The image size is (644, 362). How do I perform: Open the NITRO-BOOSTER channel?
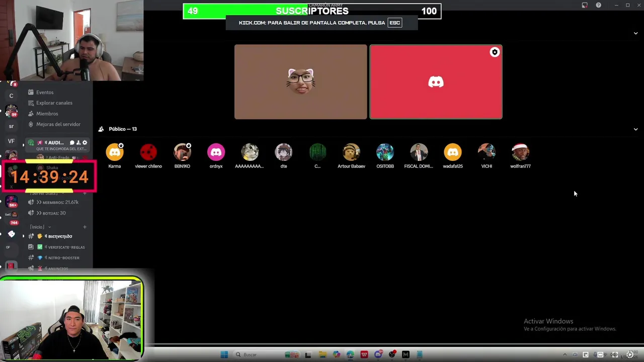pyautogui.click(x=58, y=258)
